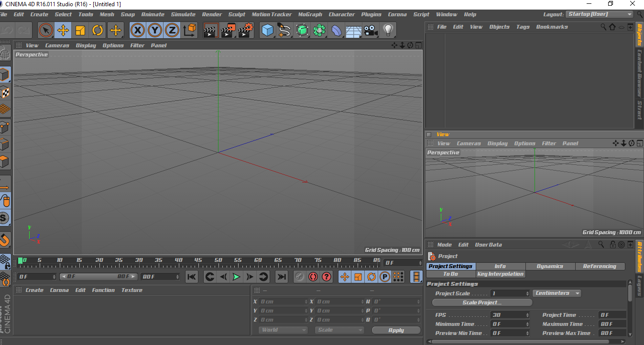Click the FPS value field
This screenshot has width=644, height=345.
click(510, 315)
